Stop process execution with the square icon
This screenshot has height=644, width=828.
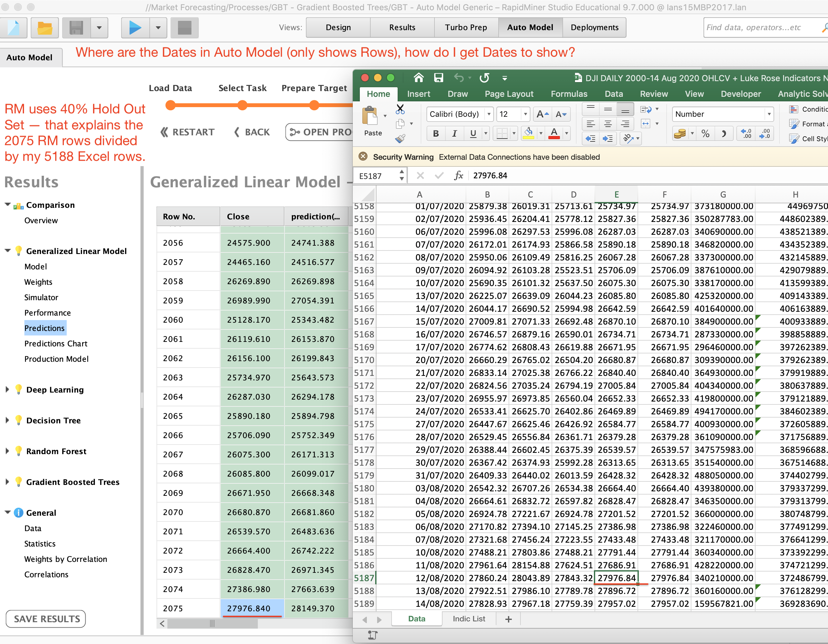coord(185,28)
